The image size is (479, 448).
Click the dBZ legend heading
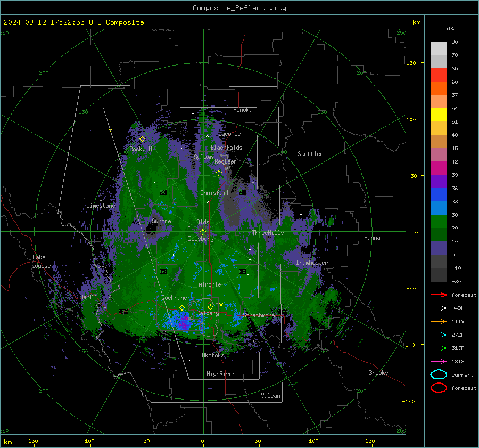pos(451,28)
